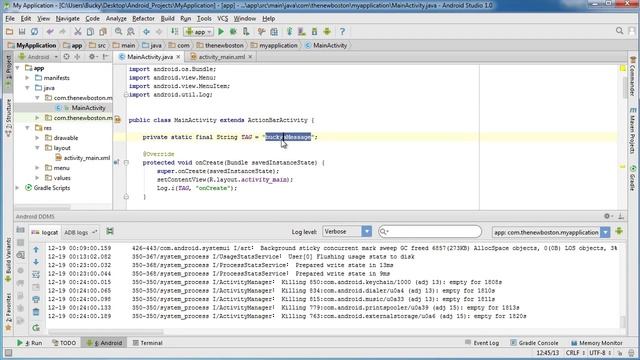Click the Back navigation arrow icon
The height and width of the screenshot is (360, 640).
pyautogui.click(x=146, y=31)
